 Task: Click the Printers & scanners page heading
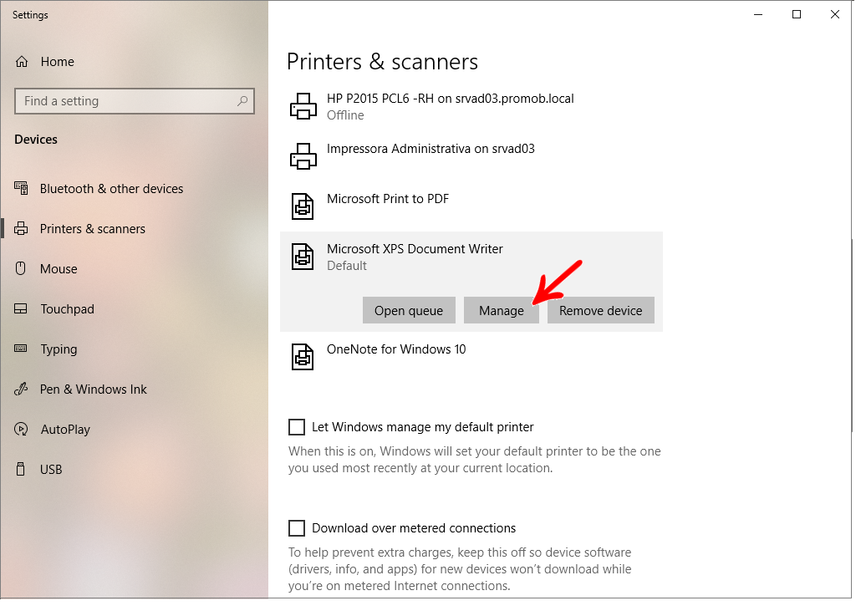(382, 62)
